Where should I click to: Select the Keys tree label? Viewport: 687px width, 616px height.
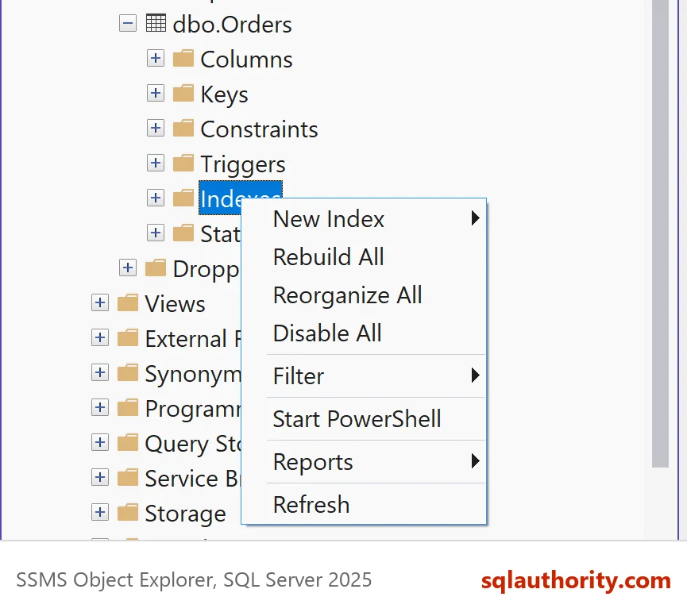224,94
